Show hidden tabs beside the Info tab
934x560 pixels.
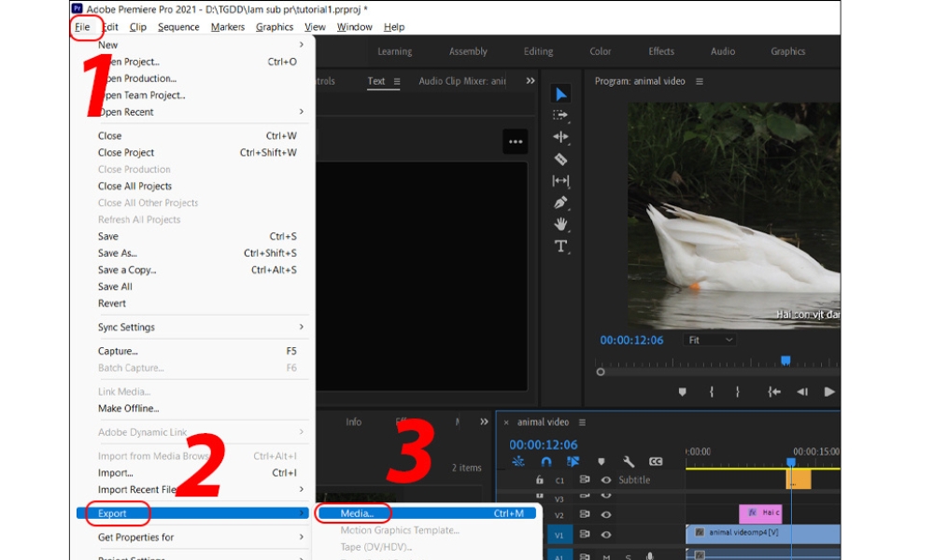tap(484, 422)
